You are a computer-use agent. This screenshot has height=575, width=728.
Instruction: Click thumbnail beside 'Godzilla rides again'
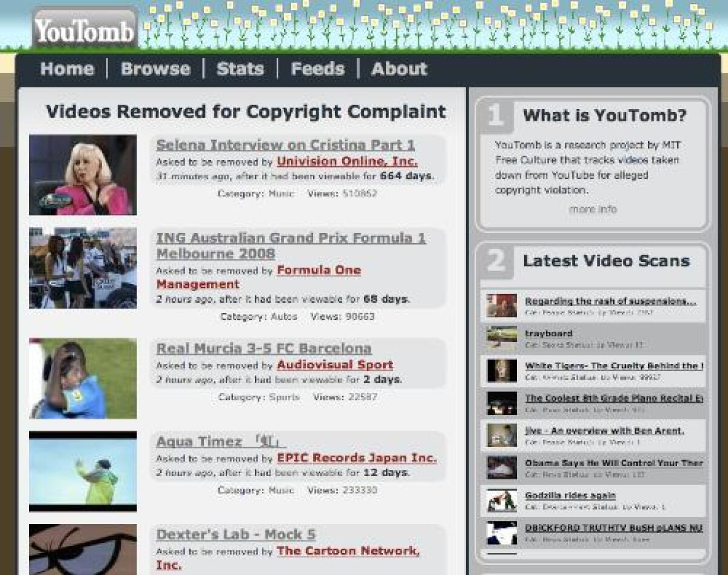[x=502, y=500]
